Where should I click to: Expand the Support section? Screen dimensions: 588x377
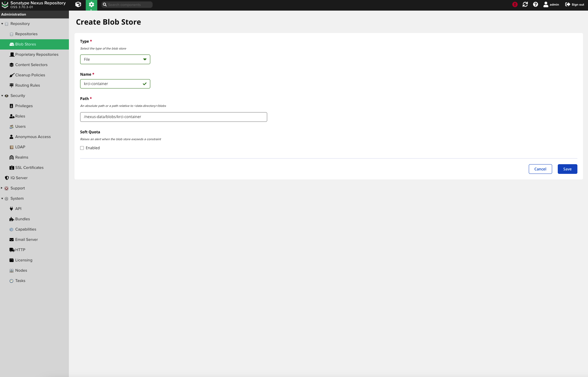2,188
